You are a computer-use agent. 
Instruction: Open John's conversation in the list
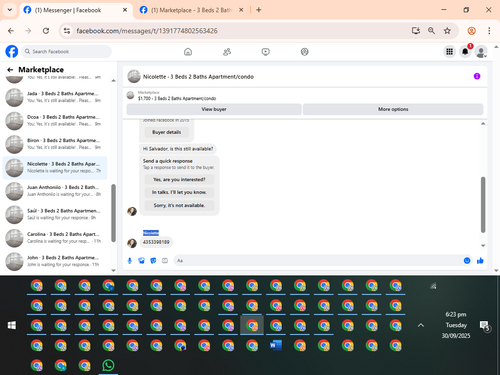point(55,261)
